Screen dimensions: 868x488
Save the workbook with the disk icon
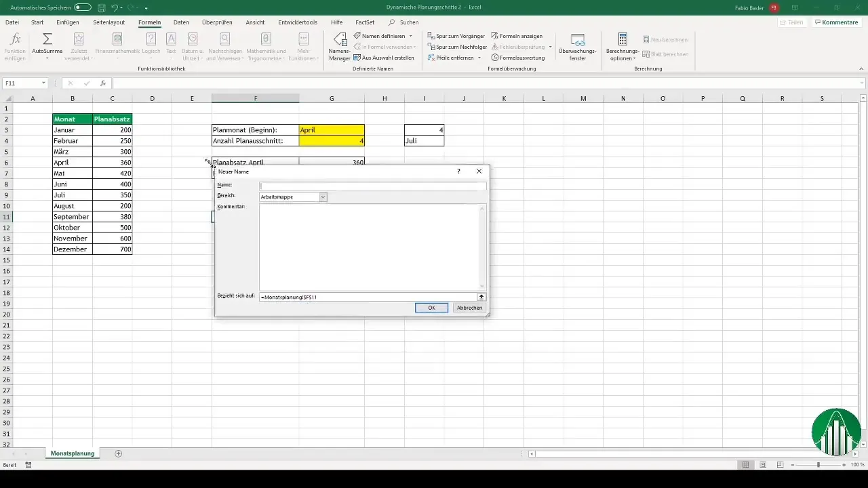101,7
